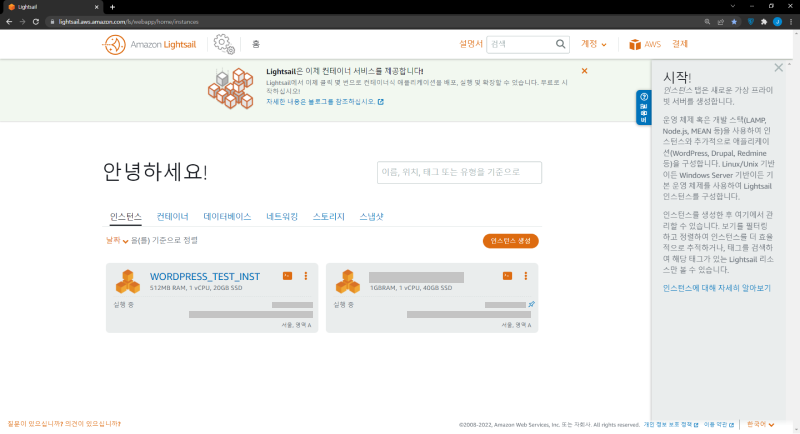This screenshot has height=434, width=800.
Task: Open terminal for WORDPRESS_TEST_INST instance
Action: [x=287, y=275]
